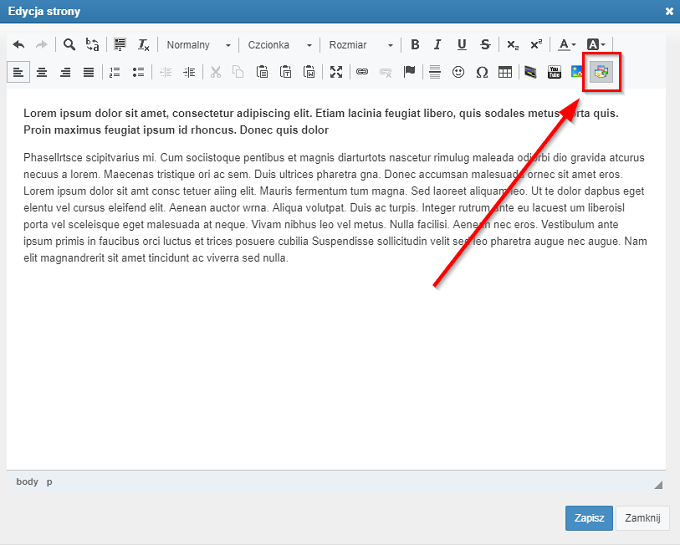Click the Zamknij button
This screenshot has width=680, height=545.
click(x=643, y=518)
